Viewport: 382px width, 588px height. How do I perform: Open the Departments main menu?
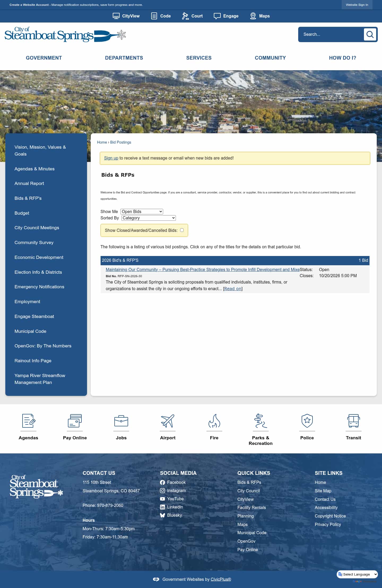pyautogui.click(x=124, y=58)
